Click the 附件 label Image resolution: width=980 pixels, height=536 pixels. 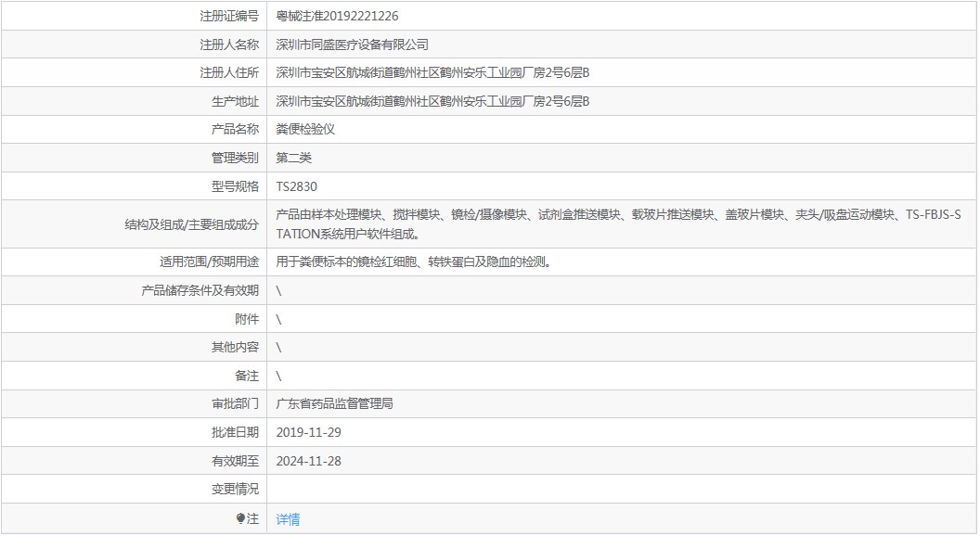pos(247,320)
